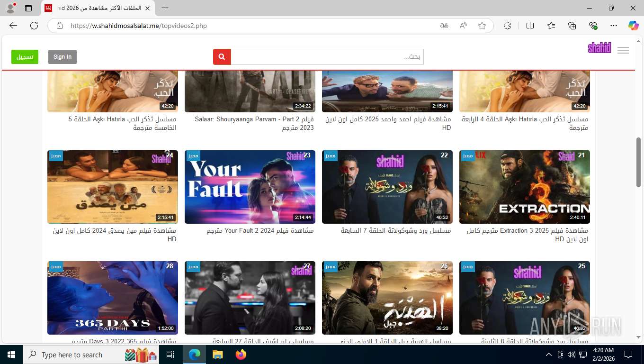
Task: Open black-and-white couple thumbnail numbered 27
Action: (250, 298)
